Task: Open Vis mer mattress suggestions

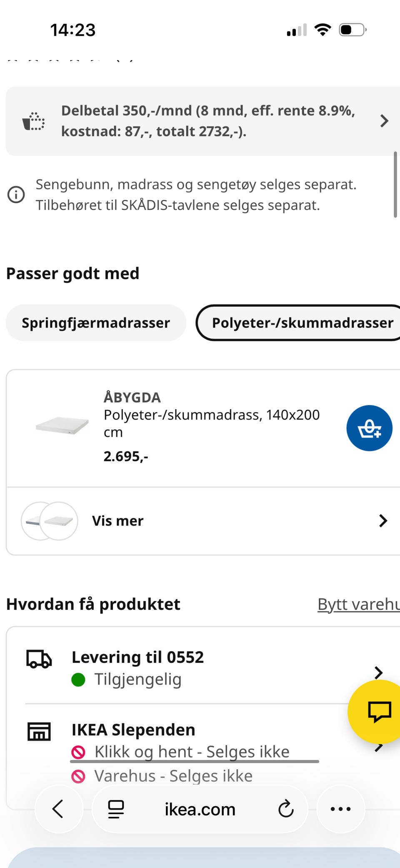Action: pyautogui.click(x=203, y=521)
